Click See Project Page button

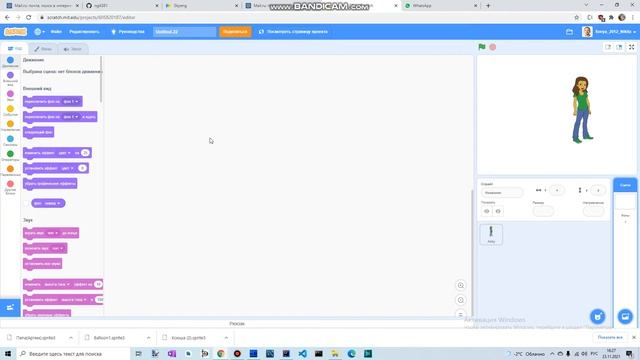tap(293, 31)
